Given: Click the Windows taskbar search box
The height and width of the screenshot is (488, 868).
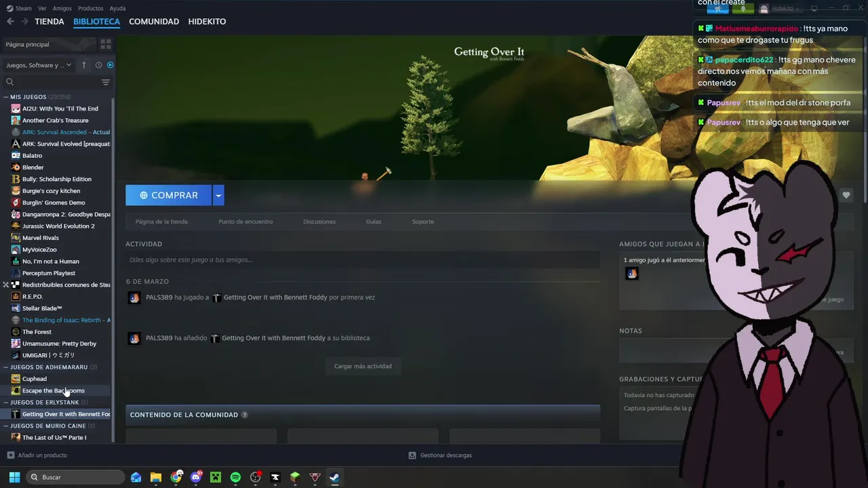Looking at the screenshot, I should click(76, 477).
